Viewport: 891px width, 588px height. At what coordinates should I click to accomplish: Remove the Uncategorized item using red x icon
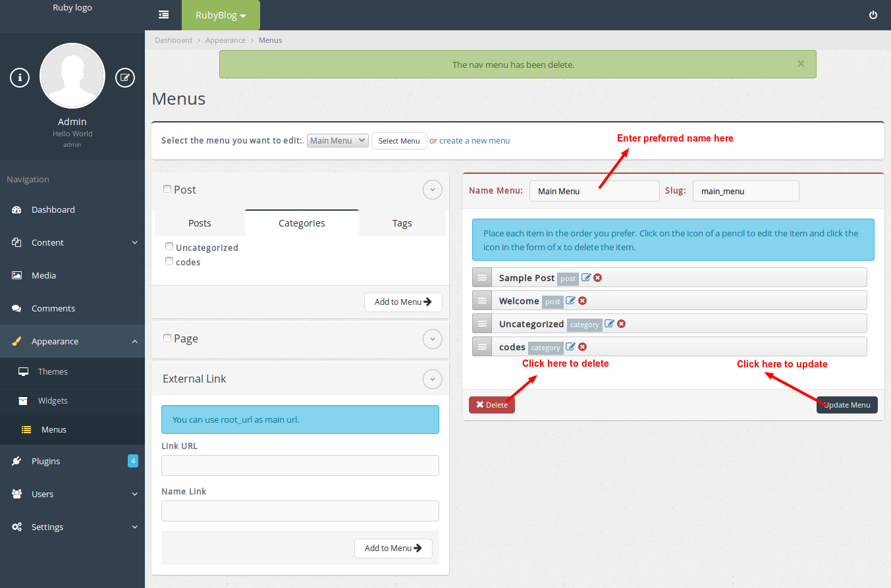point(621,324)
